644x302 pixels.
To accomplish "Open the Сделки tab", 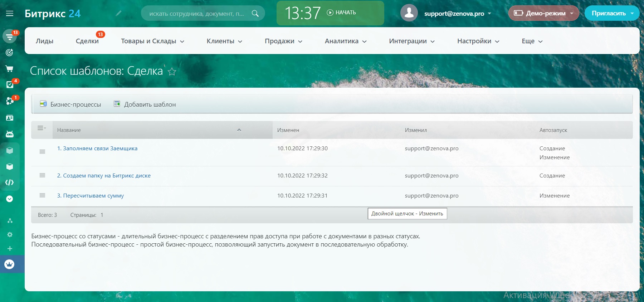I will click(87, 41).
